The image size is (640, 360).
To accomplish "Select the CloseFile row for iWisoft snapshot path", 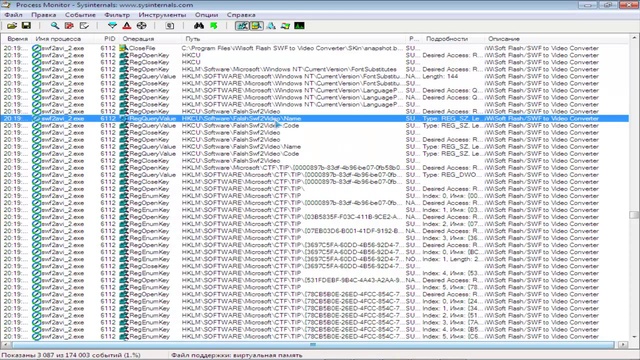I will point(315,48).
